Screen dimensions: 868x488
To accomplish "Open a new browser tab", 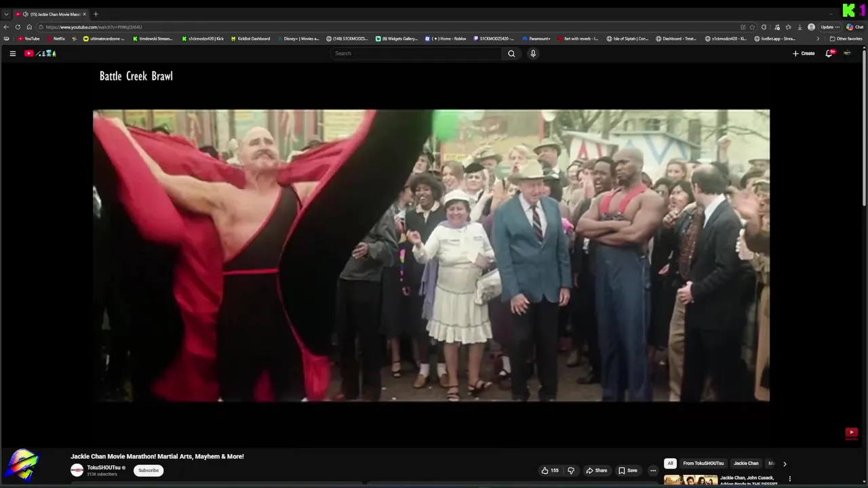I will click(96, 14).
